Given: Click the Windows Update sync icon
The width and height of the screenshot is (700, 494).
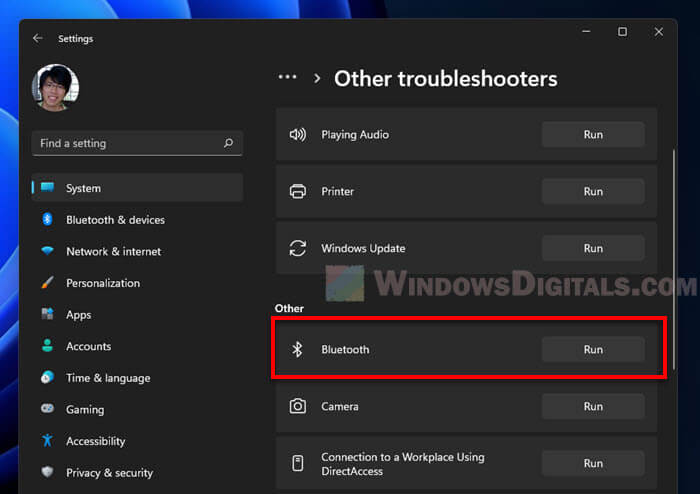Looking at the screenshot, I should pyautogui.click(x=298, y=248).
